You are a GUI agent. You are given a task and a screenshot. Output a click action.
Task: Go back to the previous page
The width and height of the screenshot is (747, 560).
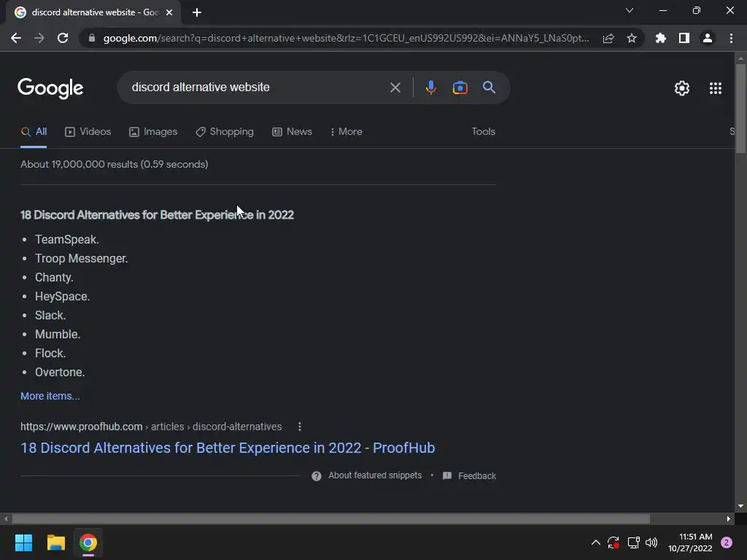[x=16, y=38]
